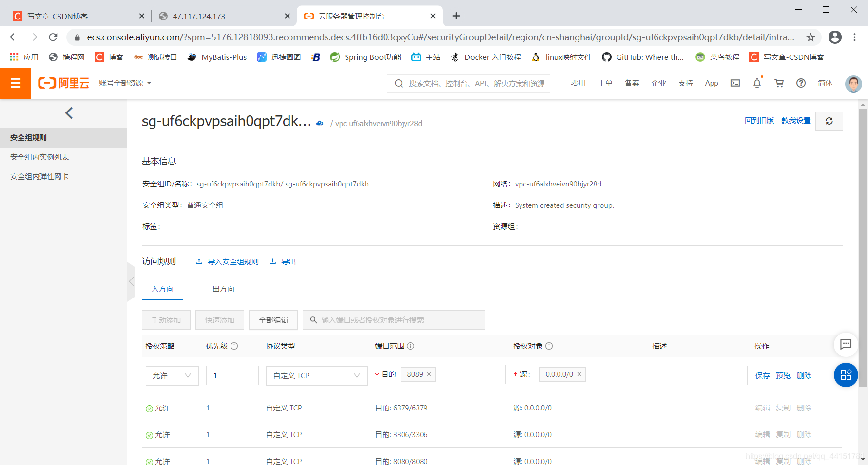Open the 自定义 TCP protocol dropdown
This screenshot has width=868, height=465.
pos(316,375)
